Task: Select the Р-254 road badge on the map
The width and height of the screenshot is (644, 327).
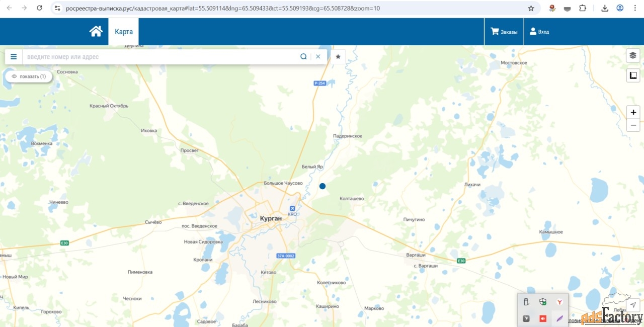Action: pyautogui.click(x=319, y=83)
